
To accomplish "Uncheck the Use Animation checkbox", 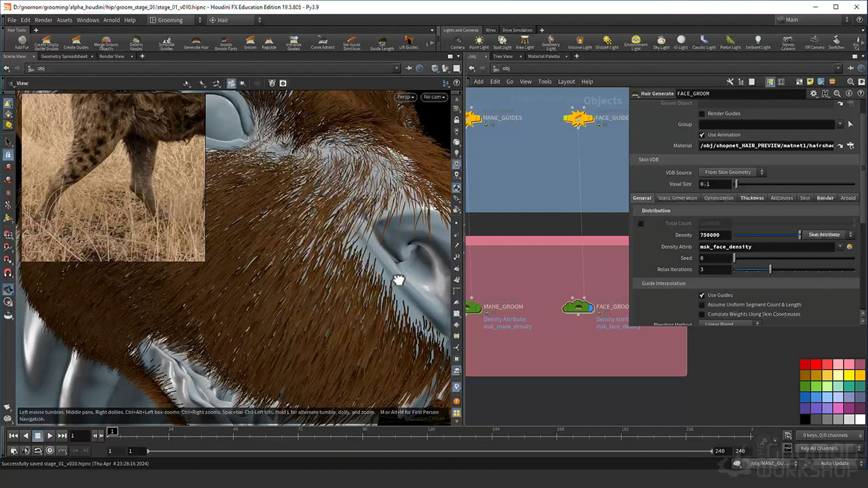I will coord(702,135).
